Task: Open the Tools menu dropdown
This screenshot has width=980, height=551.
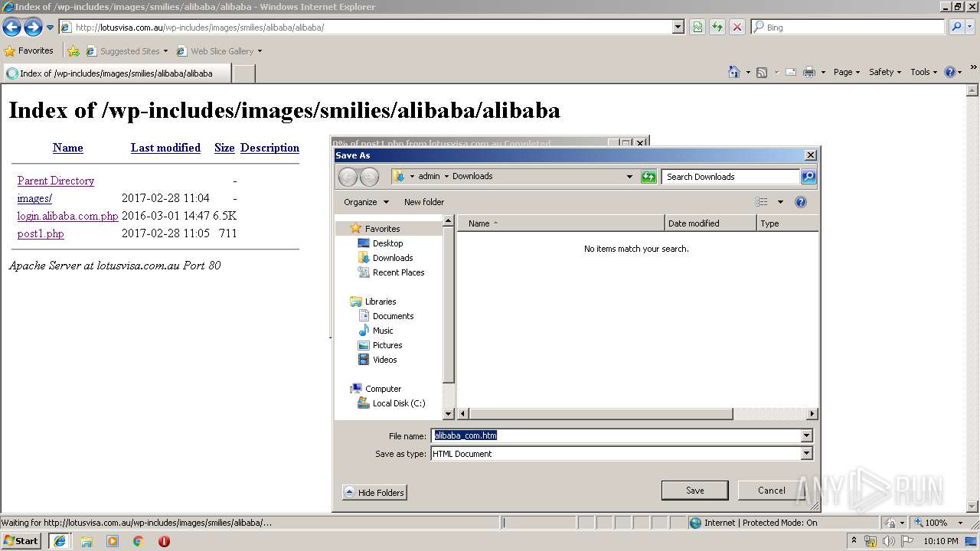Action: [x=924, y=72]
